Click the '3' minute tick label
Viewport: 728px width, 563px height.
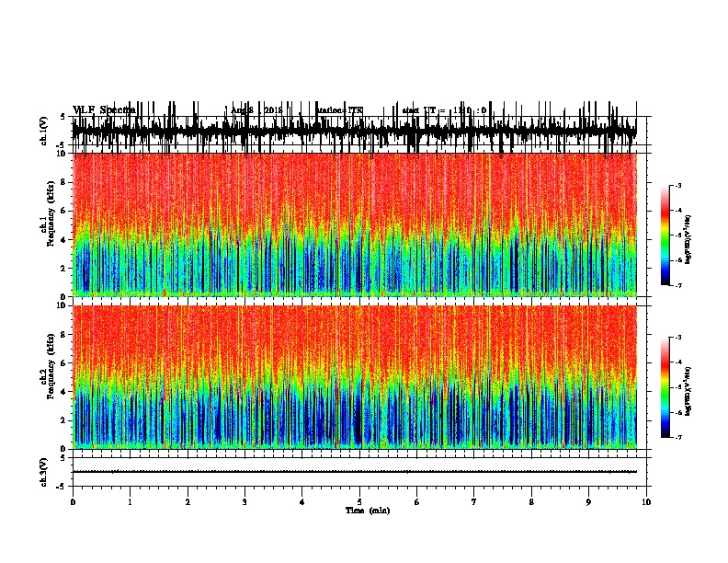(245, 502)
